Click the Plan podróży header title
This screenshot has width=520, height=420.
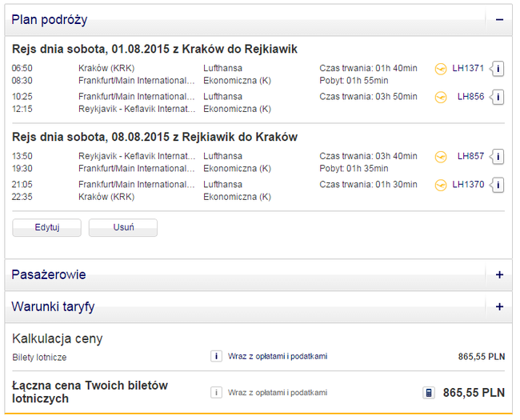[x=50, y=20]
